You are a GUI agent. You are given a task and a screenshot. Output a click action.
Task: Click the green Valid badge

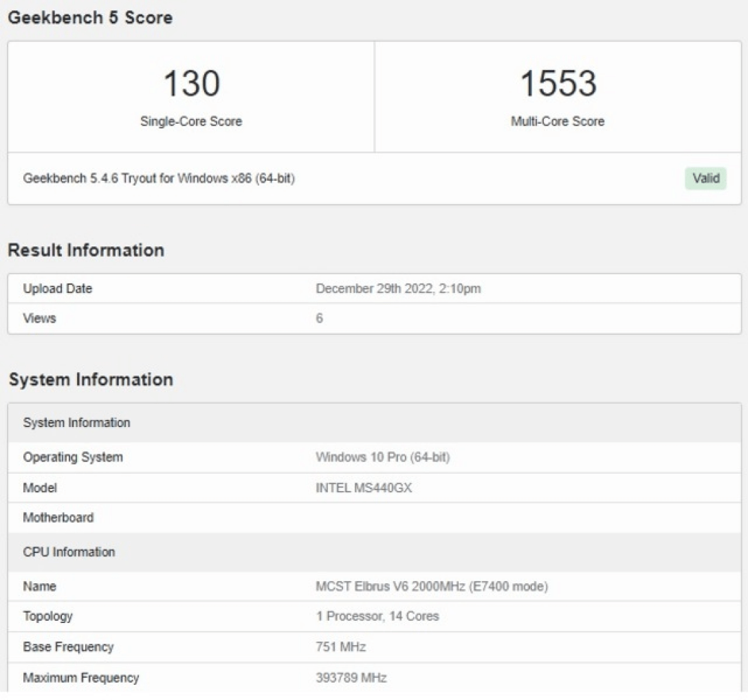coord(705,179)
